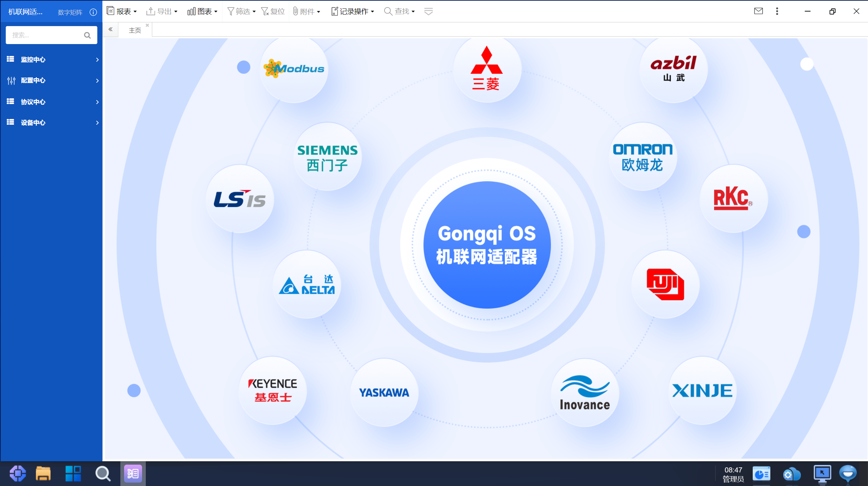
Task: Click the 台达 DELTA logo bubble
Action: coord(307,284)
